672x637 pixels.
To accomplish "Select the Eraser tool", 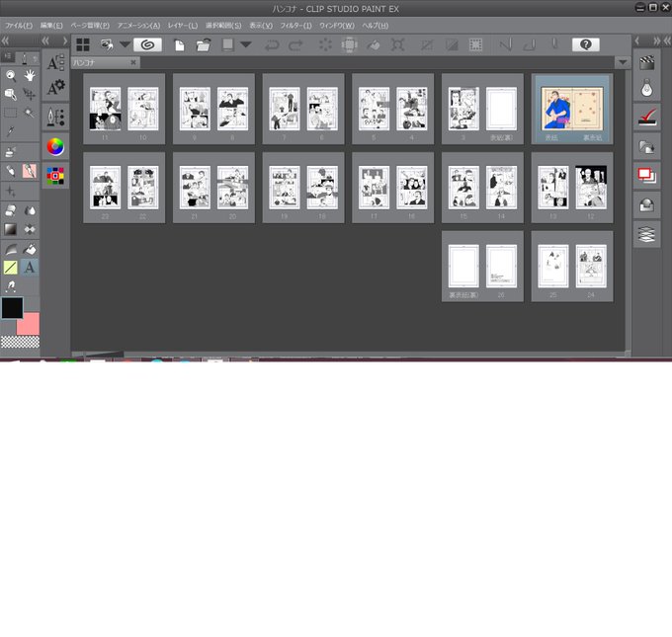I will pyautogui.click(x=11, y=210).
